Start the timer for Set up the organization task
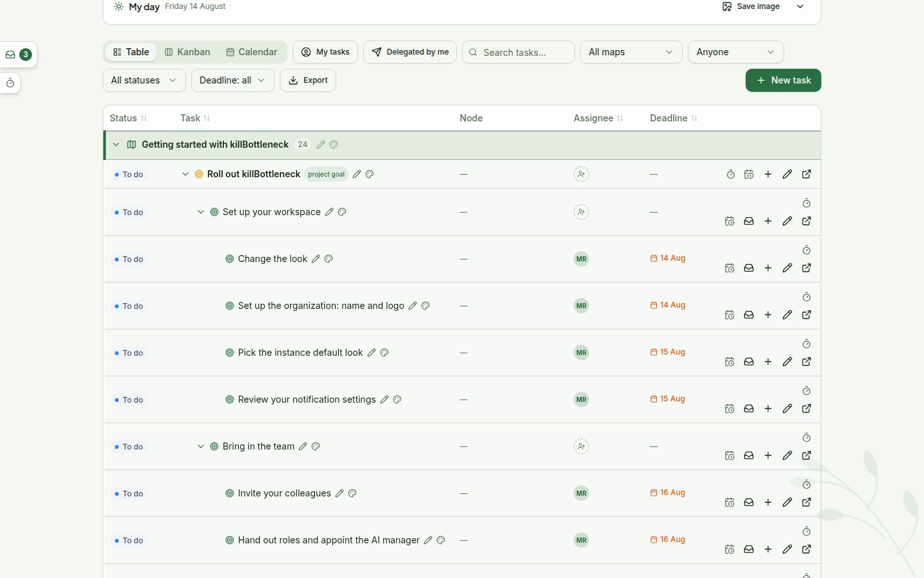 click(807, 297)
